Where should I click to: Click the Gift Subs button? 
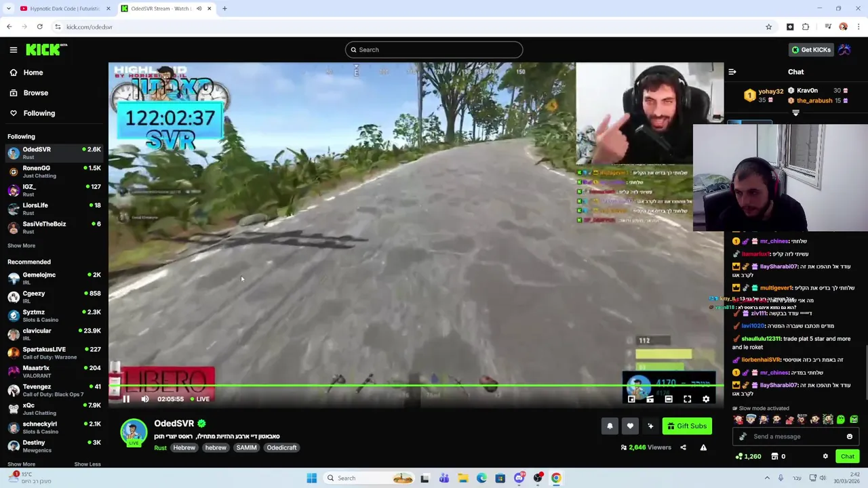click(687, 426)
